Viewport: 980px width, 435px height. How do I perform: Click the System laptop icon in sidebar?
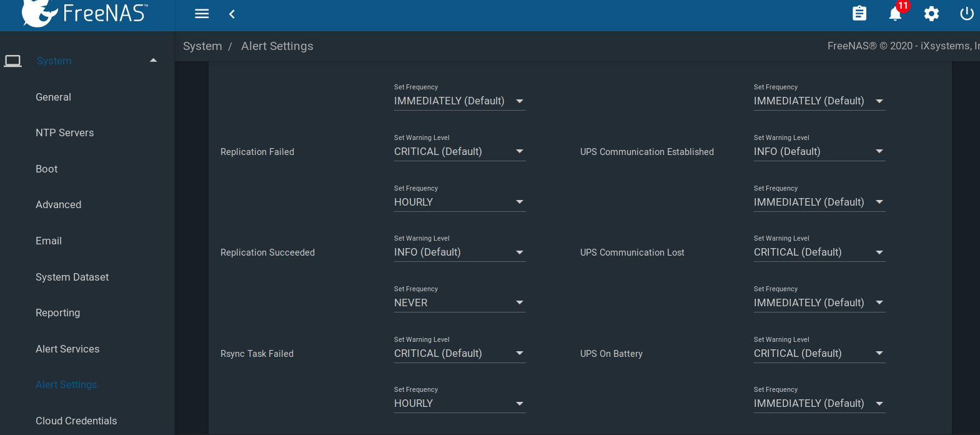pyautogui.click(x=12, y=61)
